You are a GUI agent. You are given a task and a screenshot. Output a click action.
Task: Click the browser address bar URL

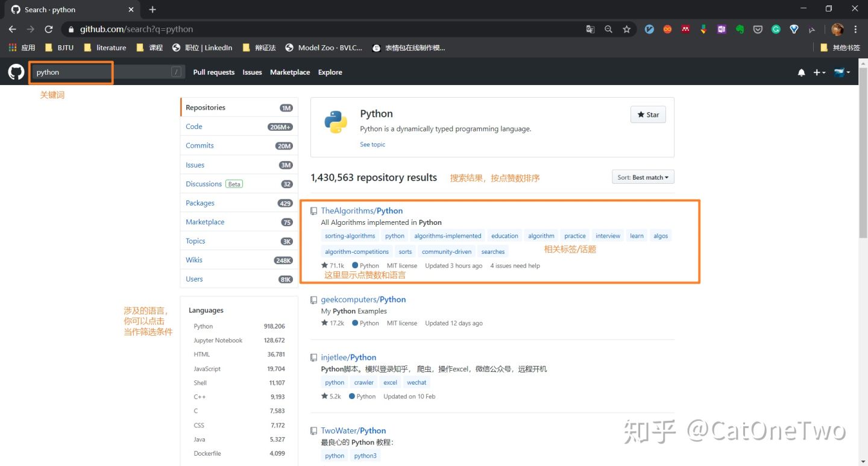pos(137,29)
